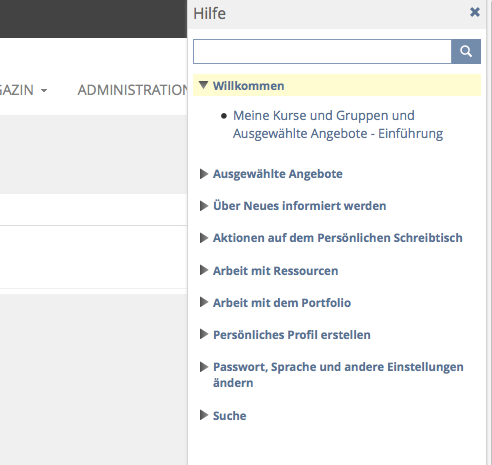Expand the Passwort, Sprache und andere Einstellungen arrow
This screenshot has height=465, width=492.
tap(204, 367)
